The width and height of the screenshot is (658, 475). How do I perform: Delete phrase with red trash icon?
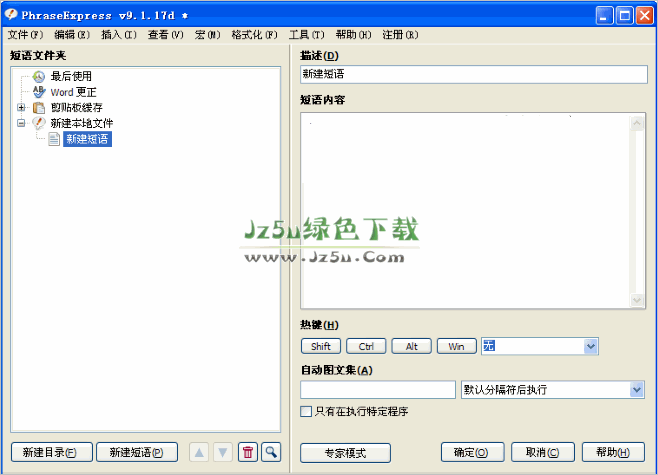pos(248,452)
